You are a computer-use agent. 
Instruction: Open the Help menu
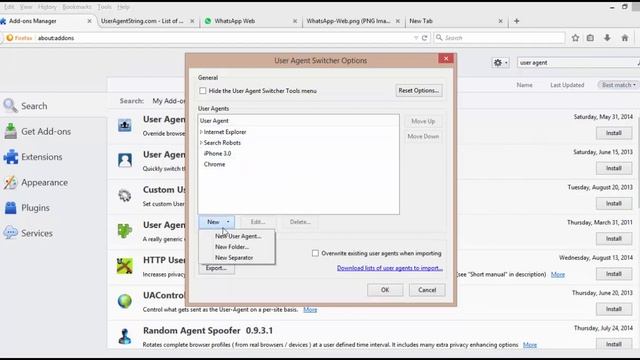point(123,7)
